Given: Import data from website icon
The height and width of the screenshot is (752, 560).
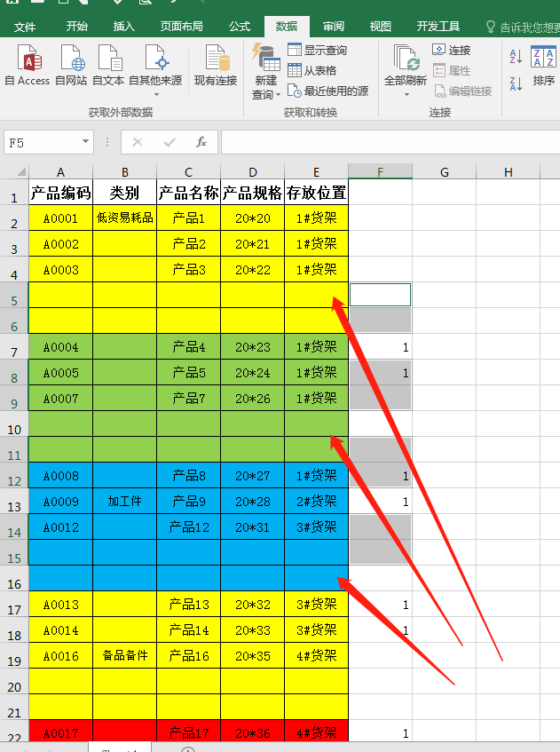Looking at the screenshot, I should pyautogui.click(x=71, y=65).
